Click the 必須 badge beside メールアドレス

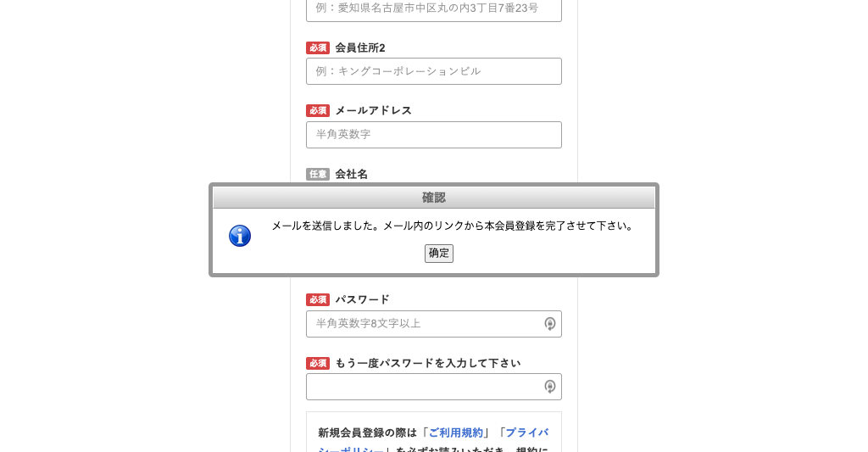(318, 111)
